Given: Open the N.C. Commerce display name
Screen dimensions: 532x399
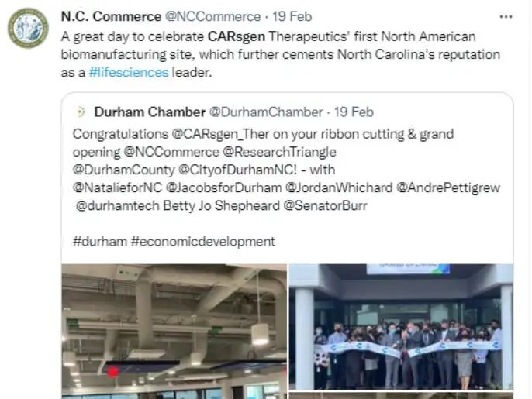Looking at the screenshot, I should click(x=111, y=16).
